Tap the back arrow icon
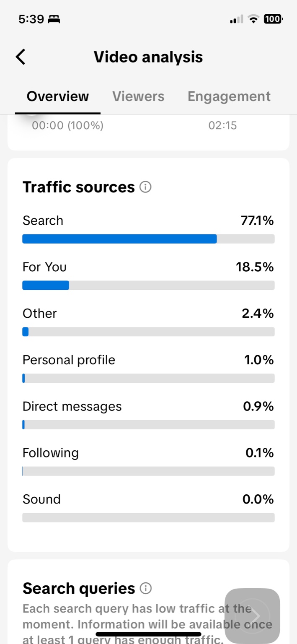The height and width of the screenshot is (644, 297). click(21, 57)
